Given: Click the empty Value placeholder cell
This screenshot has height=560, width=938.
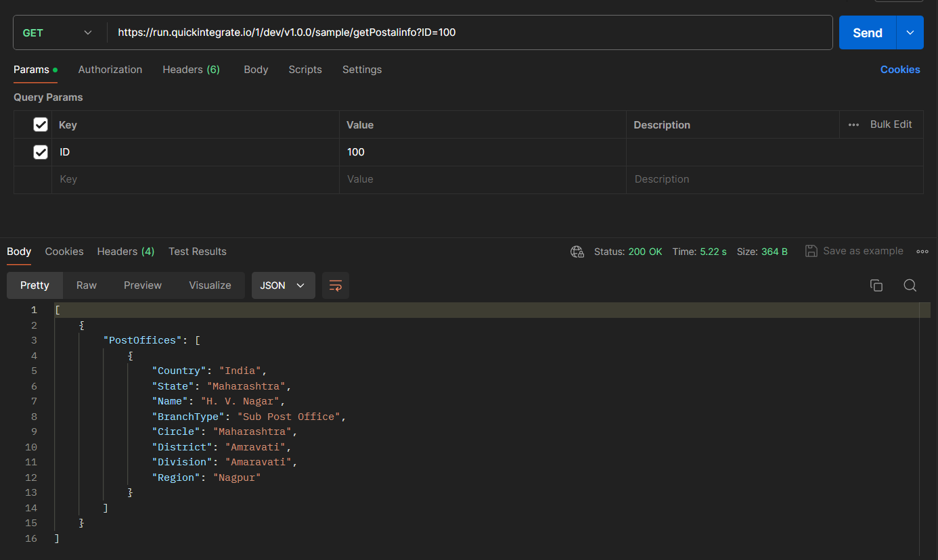Looking at the screenshot, I should pos(483,179).
